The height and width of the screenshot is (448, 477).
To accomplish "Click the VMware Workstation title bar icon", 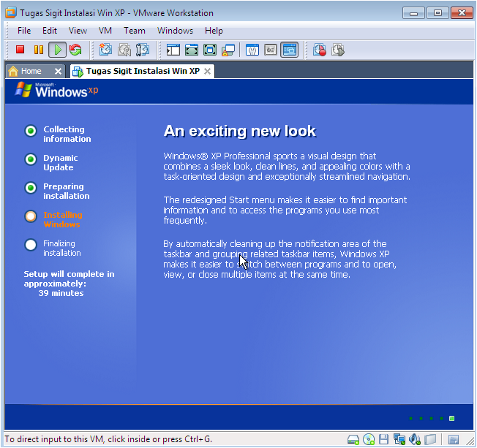I will (x=11, y=12).
